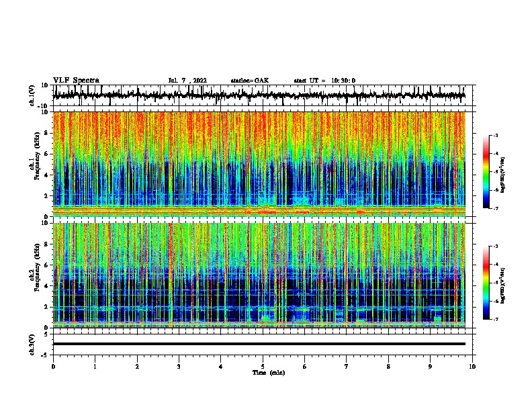This screenshot has width=532, height=411.
Task: Click the ch.1 spectrogram color scale bar
Action: coord(486,172)
